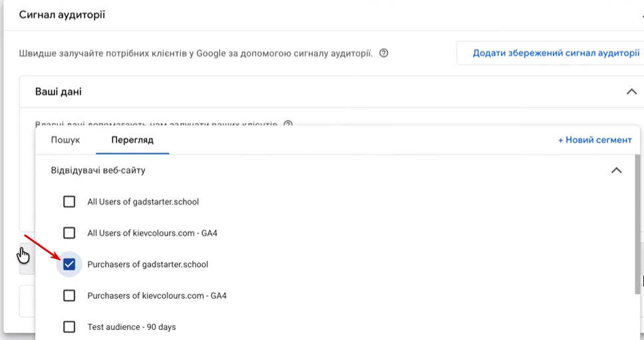Click the segment list vertical scrollbar
644x340 pixels.
pos(637,226)
